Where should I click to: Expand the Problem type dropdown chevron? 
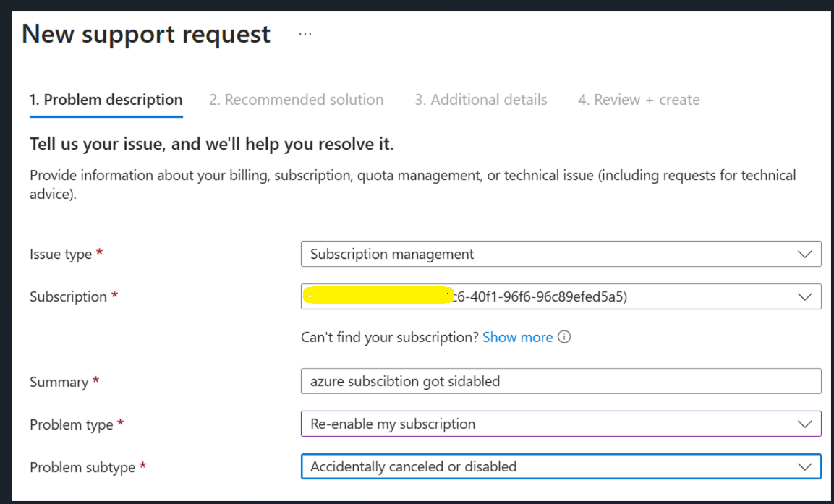[804, 424]
